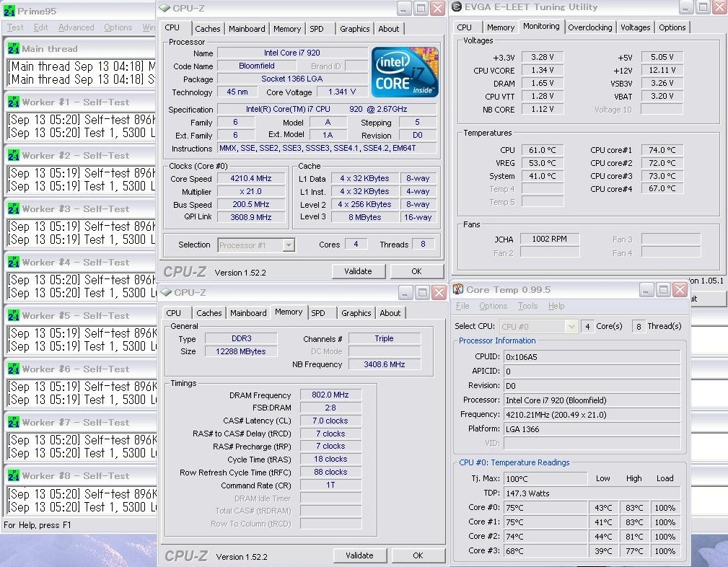Click the Main thread window icon

click(14, 48)
